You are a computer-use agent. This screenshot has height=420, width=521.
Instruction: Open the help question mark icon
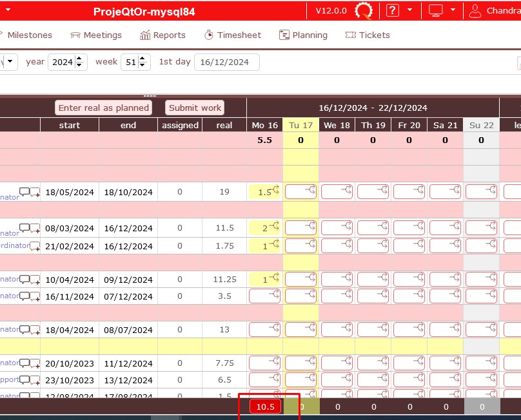tap(392, 10)
